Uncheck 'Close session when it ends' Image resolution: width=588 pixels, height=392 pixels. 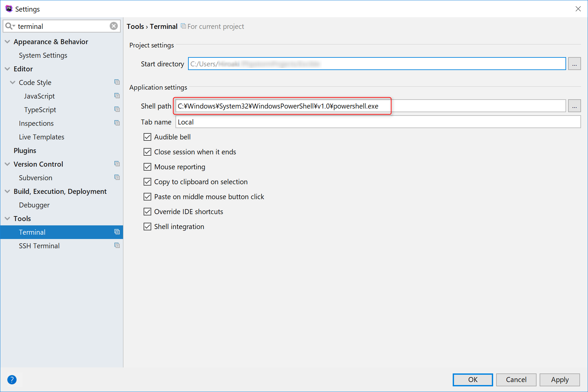(147, 152)
